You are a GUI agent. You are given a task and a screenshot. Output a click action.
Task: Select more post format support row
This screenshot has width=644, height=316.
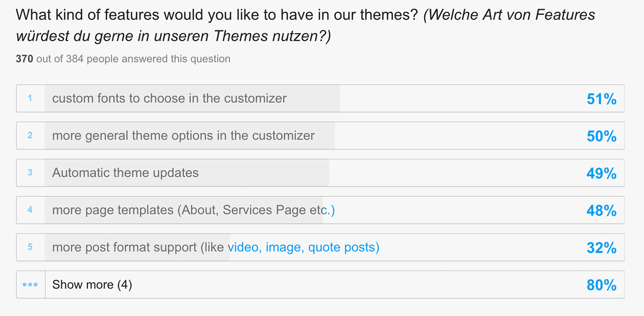[320, 247]
